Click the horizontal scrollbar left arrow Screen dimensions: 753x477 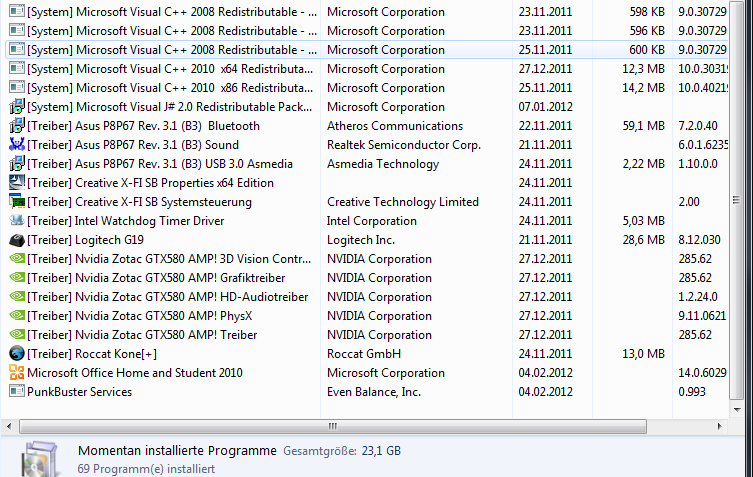(9, 426)
